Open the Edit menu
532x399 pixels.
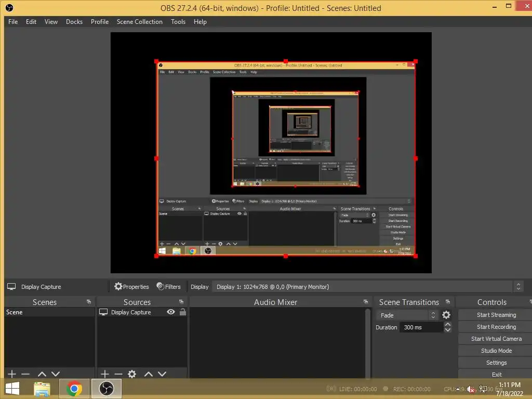(x=31, y=22)
